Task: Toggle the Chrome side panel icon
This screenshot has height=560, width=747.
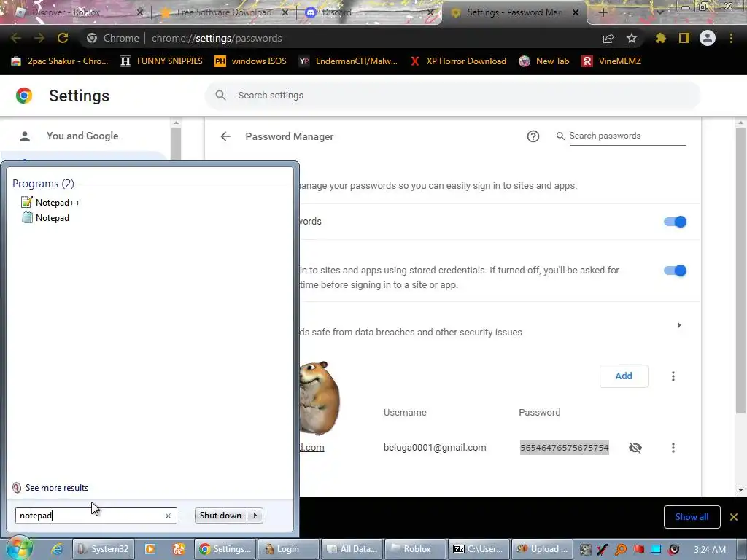Action: [684, 38]
